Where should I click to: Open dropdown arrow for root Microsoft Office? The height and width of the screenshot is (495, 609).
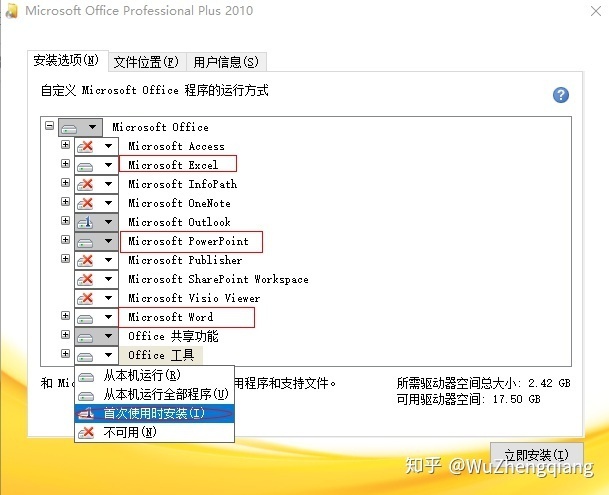(92, 127)
